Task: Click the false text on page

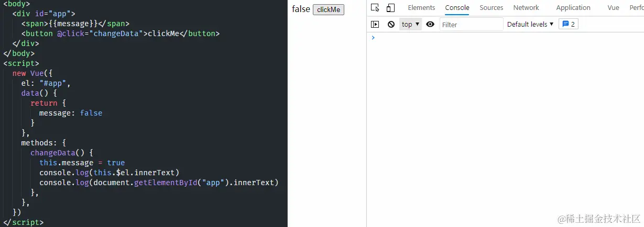Action: tap(301, 9)
